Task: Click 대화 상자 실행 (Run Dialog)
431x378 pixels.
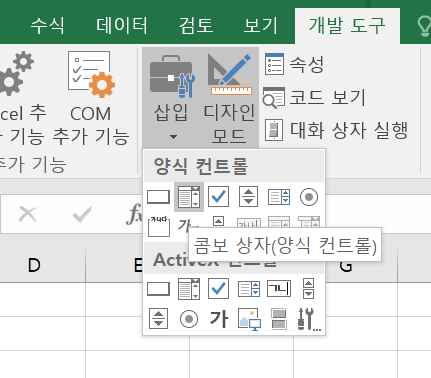Action: click(x=336, y=130)
